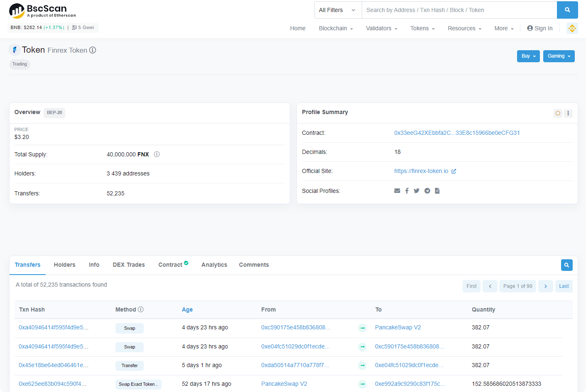Switch to the Analytics tab
Viewport: 586px width, 392px height.
[x=214, y=265]
